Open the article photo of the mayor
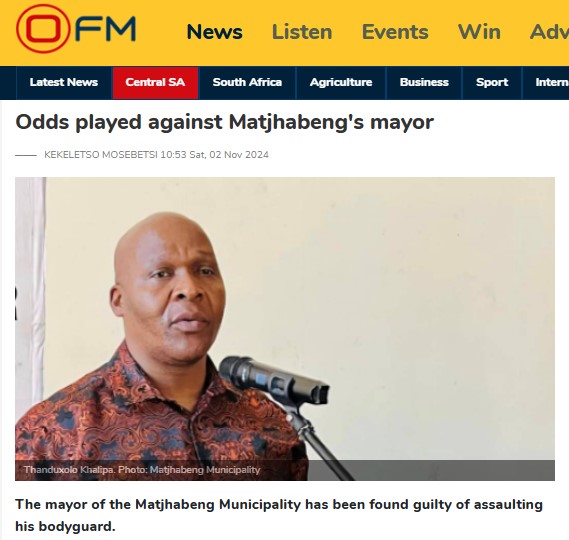 (x=285, y=329)
